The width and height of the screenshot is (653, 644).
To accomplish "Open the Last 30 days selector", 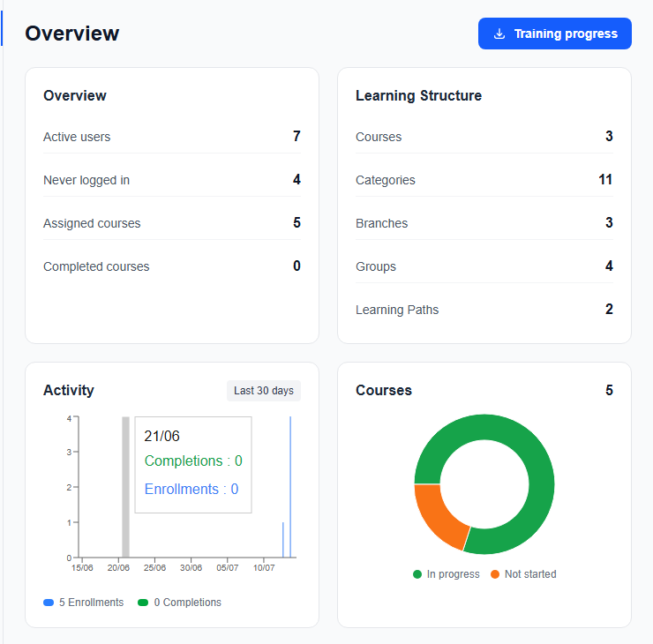I will pos(264,391).
